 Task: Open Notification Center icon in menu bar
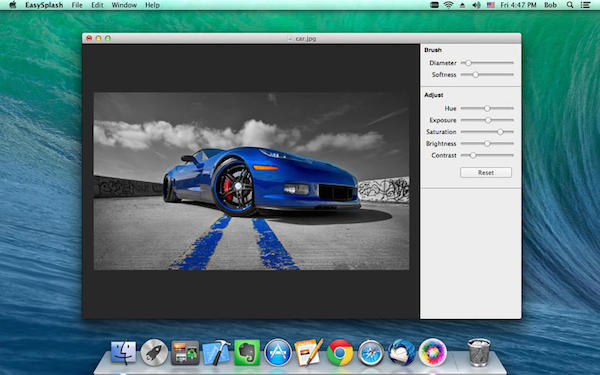click(585, 5)
